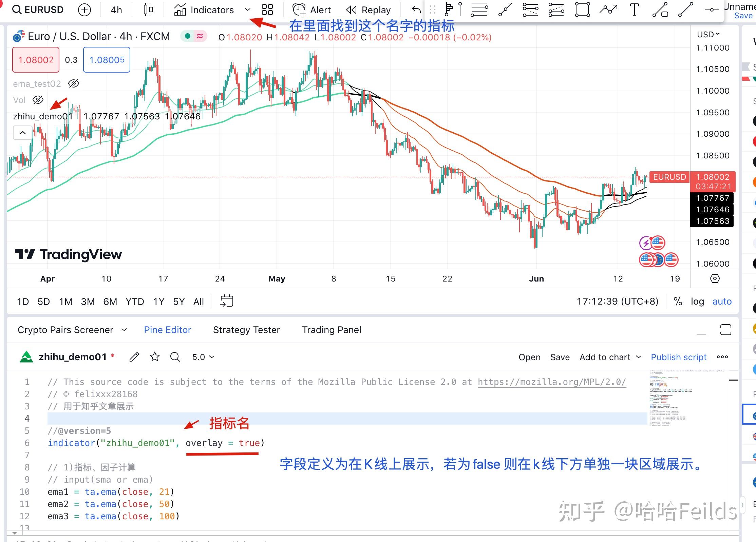Viewport: 756px width, 542px height.
Task: Set the range to 5D
Action: [44, 302]
